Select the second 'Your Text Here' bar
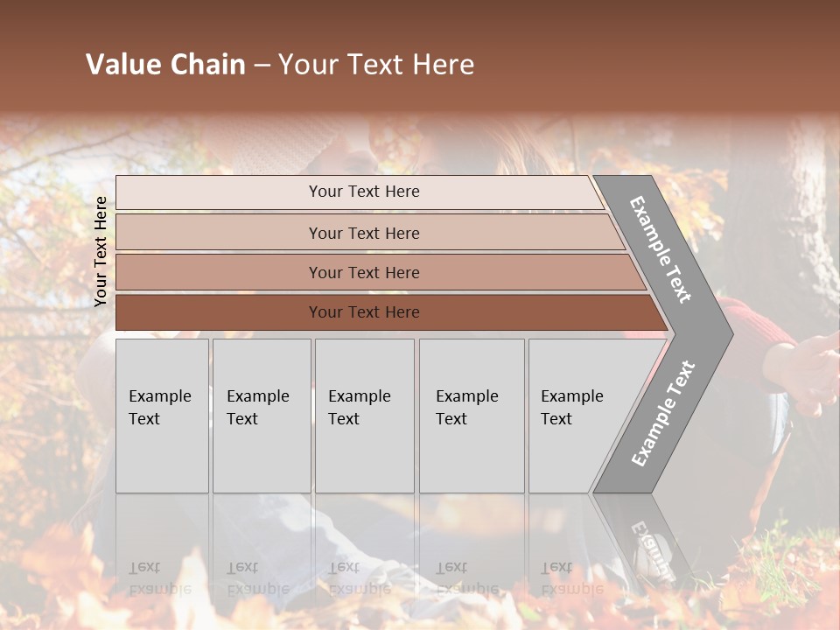This screenshot has height=630, width=840. point(369,233)
